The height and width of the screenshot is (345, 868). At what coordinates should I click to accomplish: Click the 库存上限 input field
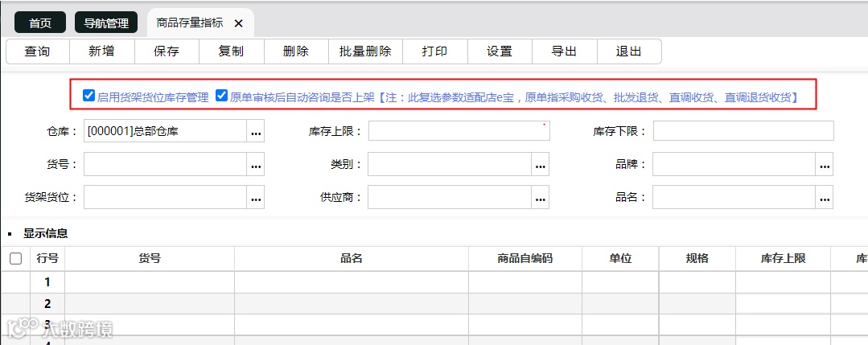click(x=459, y=131)
